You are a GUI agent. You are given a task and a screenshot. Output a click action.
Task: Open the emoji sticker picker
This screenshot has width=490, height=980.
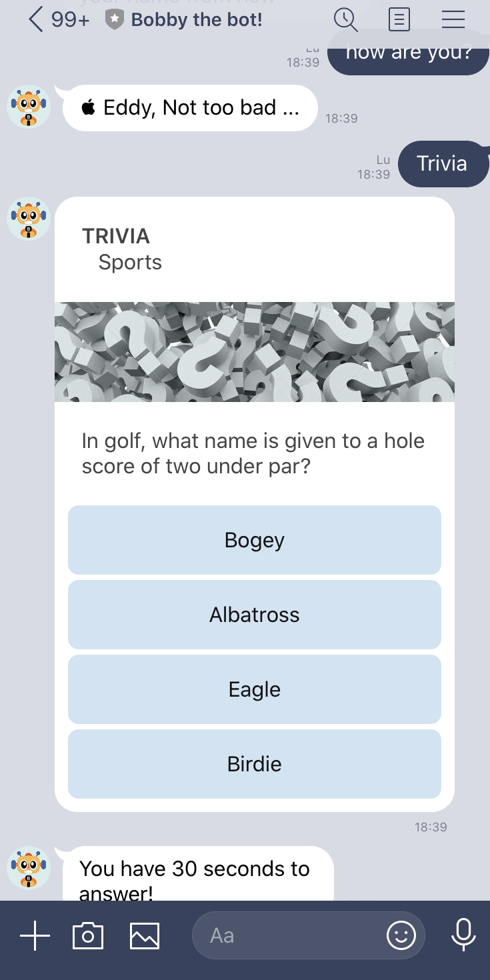pos(401,935)
